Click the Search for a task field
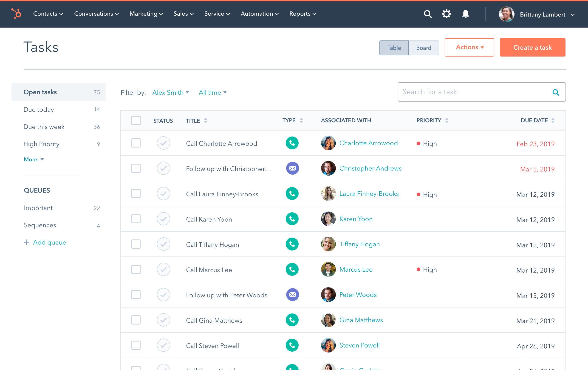The height and width of the screenshot is (370, 588). (474, 92)
